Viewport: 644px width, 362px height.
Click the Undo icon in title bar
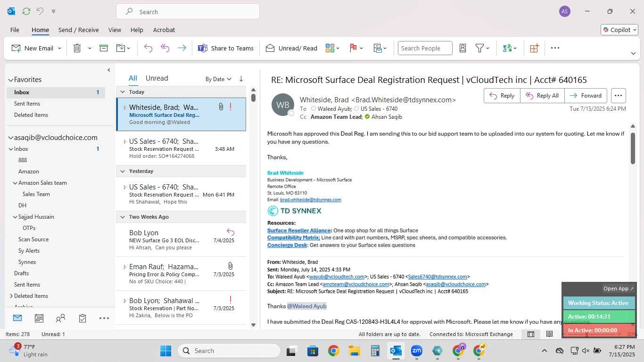(40, 11)
